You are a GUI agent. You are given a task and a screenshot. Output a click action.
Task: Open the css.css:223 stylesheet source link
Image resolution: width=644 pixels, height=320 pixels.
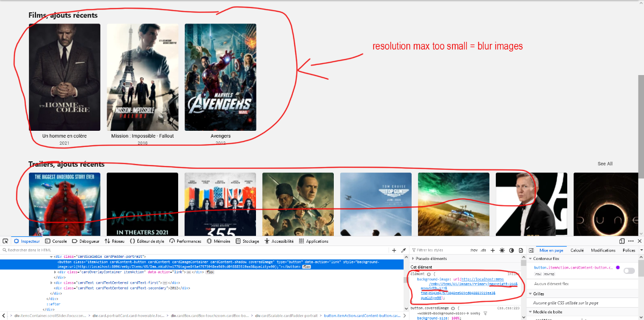pyautogui.click(x=509, y=308)
